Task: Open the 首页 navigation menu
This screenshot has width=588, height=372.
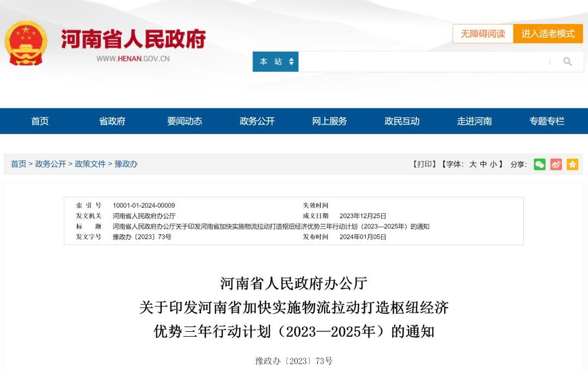Action: tap(40, 121)
